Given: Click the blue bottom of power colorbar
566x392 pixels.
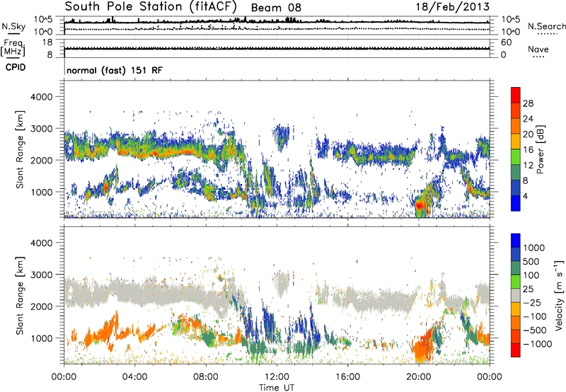Looking at the screenshot, I should (516, 203).
